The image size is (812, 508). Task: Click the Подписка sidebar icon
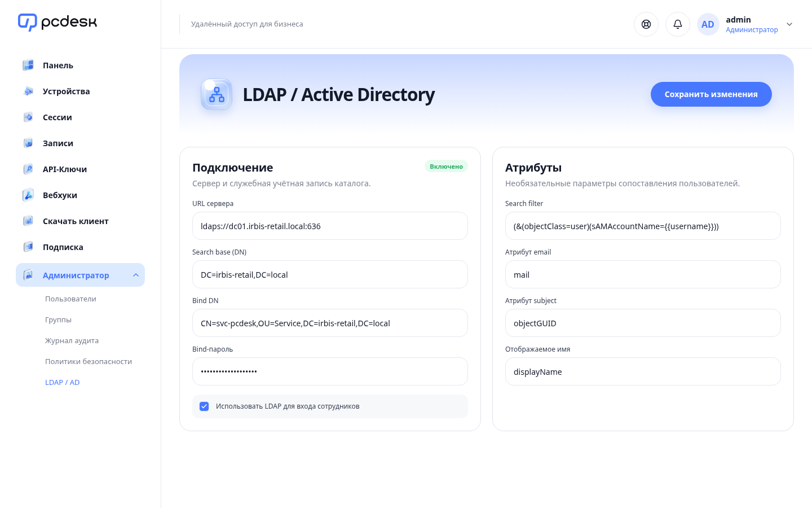28,247
